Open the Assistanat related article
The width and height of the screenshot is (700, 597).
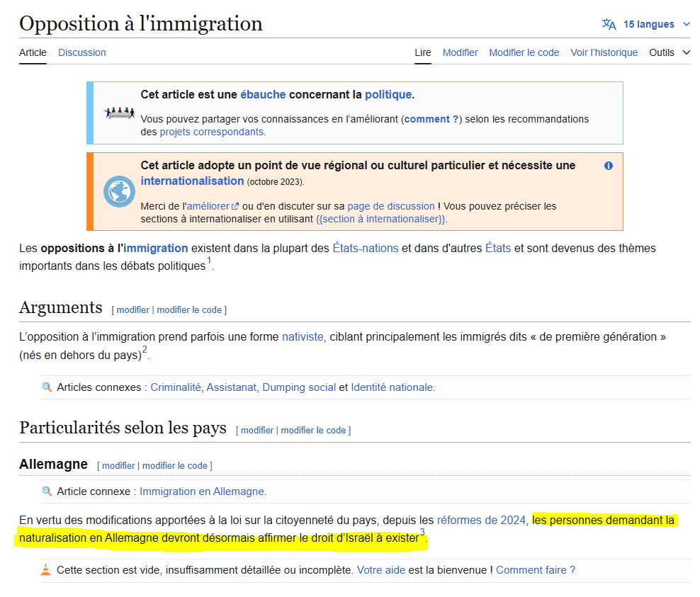click(x=231, y=387)
